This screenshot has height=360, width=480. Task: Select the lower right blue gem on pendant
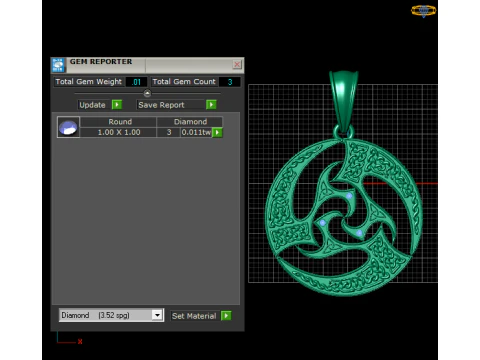359,233
